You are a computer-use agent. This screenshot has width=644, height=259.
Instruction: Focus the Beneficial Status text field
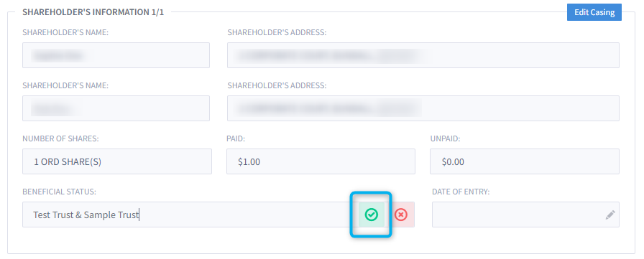tap(190, 215)
